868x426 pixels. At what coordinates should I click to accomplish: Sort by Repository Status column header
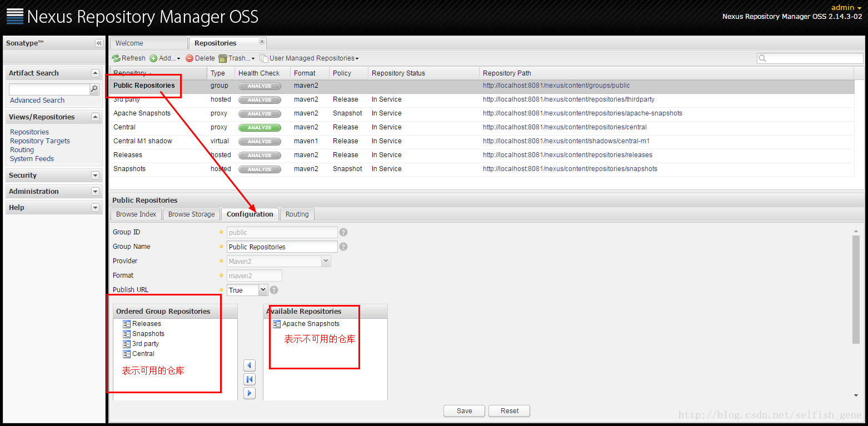click(423, 73)
